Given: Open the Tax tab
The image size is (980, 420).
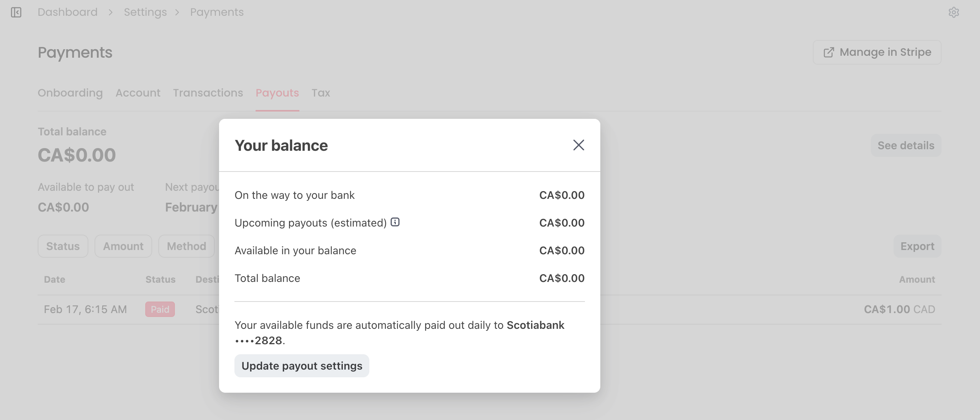Looking at the screenshot, I should point(321,93).
